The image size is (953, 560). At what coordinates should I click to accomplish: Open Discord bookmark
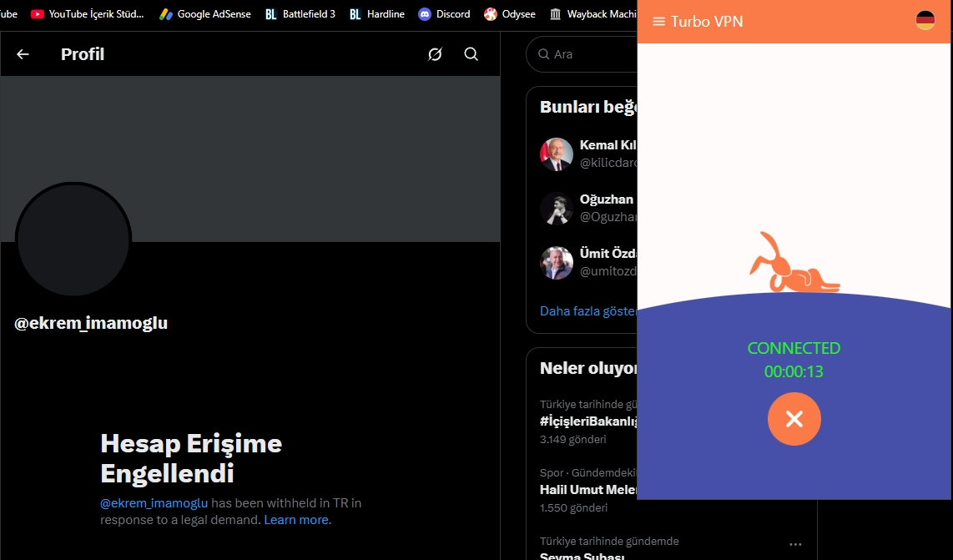(x=444, y=14)
